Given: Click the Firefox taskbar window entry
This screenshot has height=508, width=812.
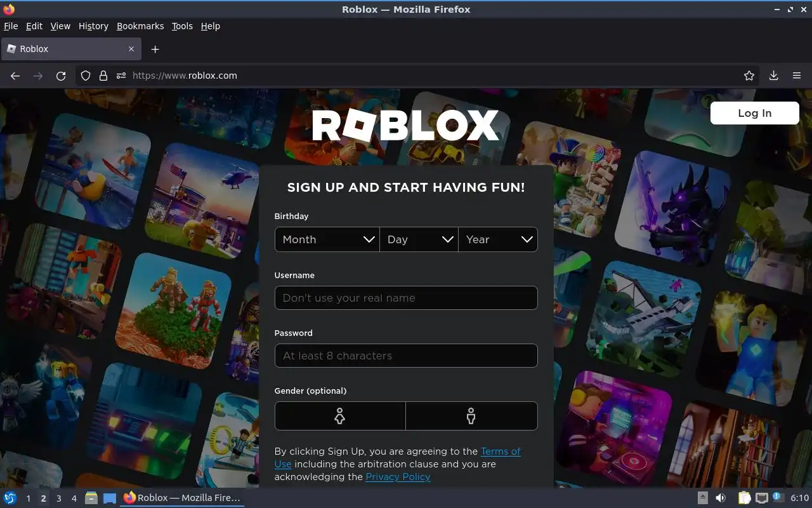Looking at the screenshot, I should pyautogui.click(x=182, y=498).
